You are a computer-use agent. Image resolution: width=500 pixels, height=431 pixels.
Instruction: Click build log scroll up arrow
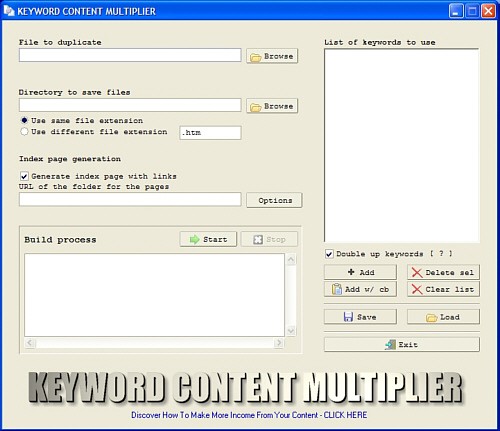click(291, 259)
